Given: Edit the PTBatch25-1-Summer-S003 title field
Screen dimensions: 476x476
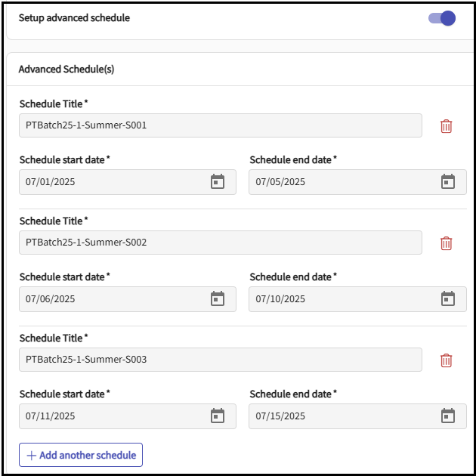Looking at the screenshot, I should pos(219,360).
